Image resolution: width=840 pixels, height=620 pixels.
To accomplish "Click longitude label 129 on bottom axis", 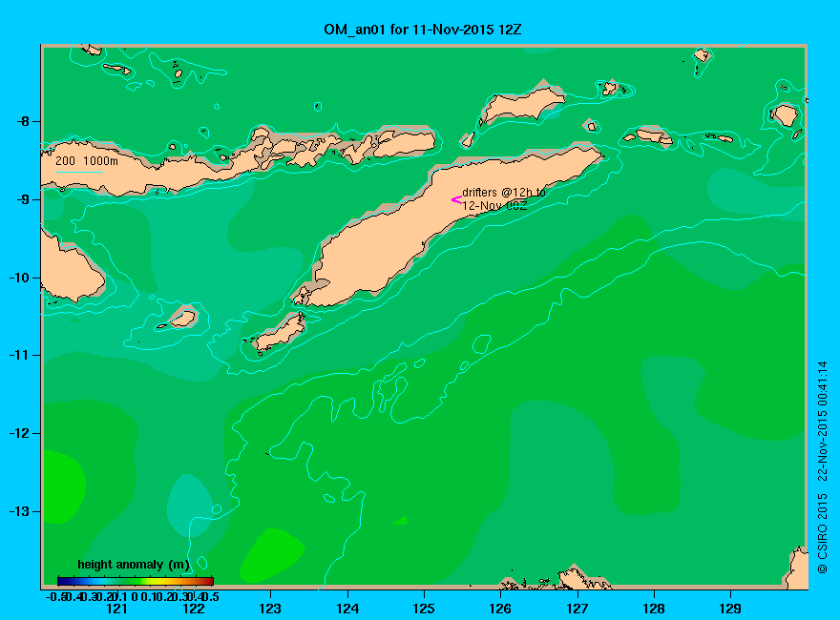I will 730,609.
